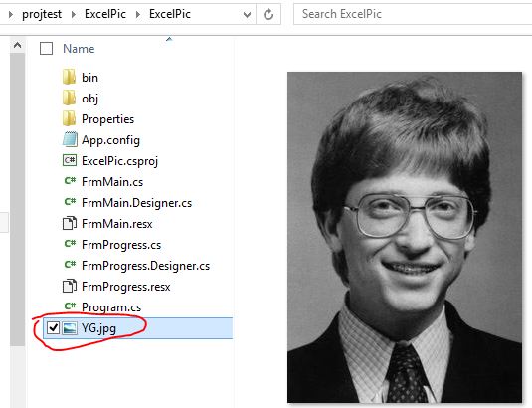The height and width of the screenshot is (408, 532).
Task: Navigate to the projtest breadcrumb
Action: 42,14
